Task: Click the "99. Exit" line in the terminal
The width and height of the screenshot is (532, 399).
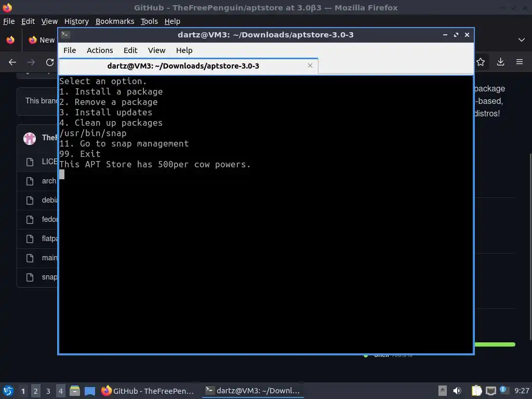Action: coord(80,154)
